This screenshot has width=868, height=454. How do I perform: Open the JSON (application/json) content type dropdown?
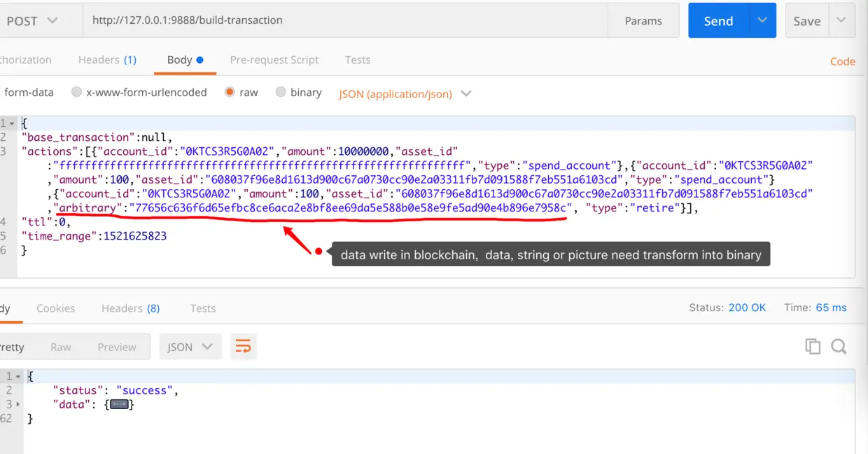(405, 93)
